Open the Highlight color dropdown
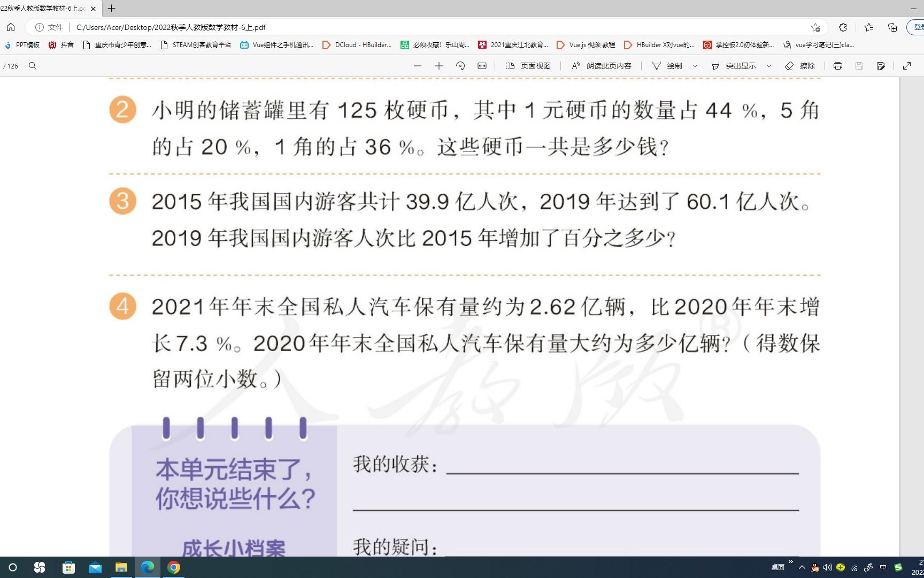This screenshot has width=924, height=578. coord(768,66)
